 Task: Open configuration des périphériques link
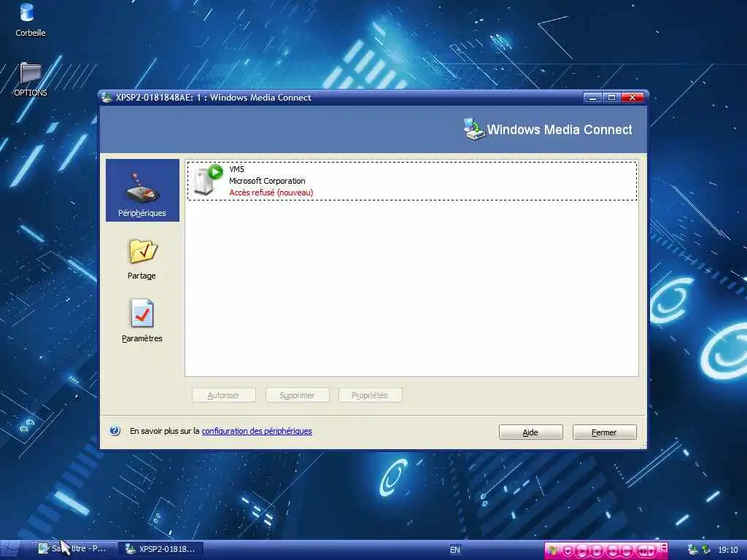coord(257,431)
